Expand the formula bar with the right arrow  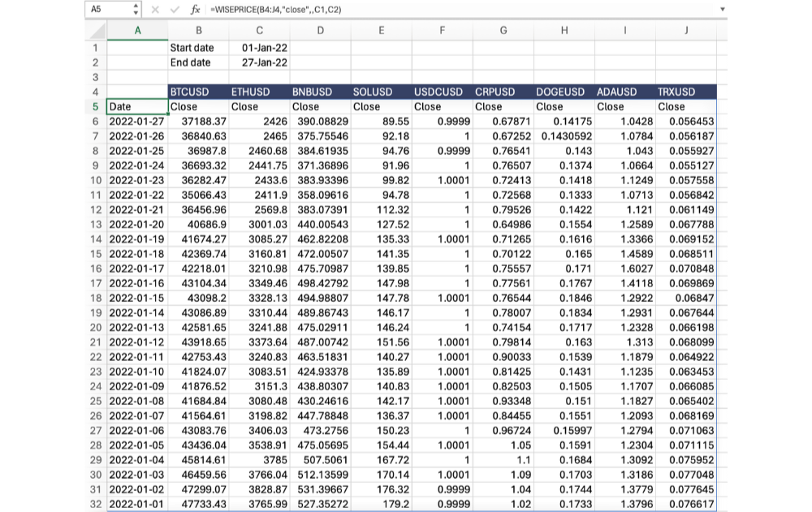tap(723, 9)
